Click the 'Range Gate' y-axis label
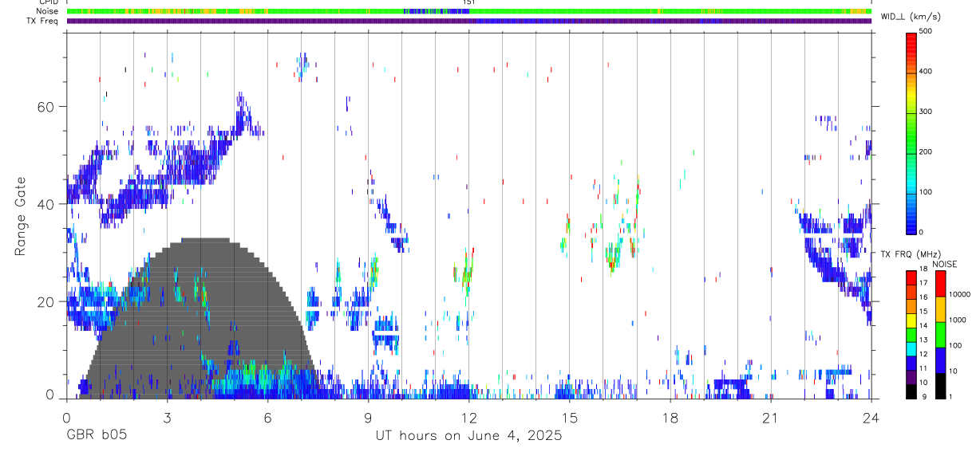This screenshot has width=980, height=452. [21, 217]
